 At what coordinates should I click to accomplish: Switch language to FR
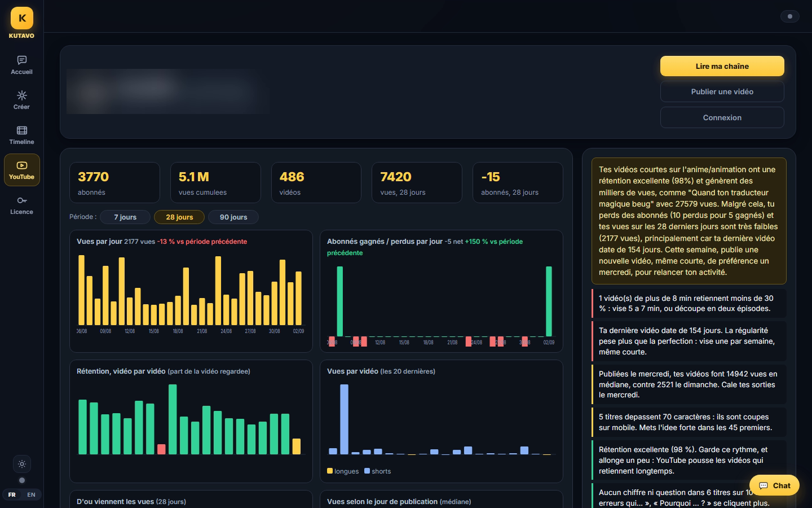point(12,494)
